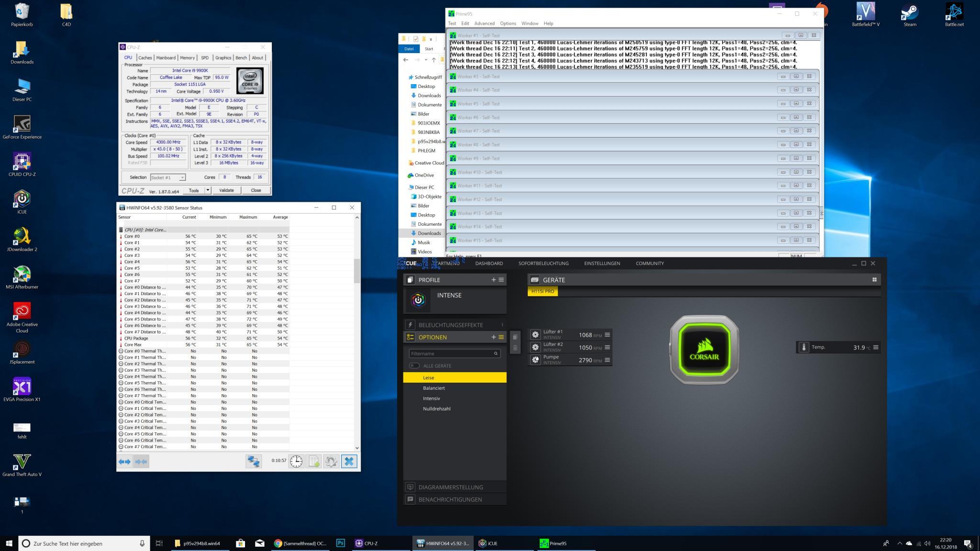The image size is (980, 551).
Task: Show hidden system tray icons chevron
Action: coord(900,543)
